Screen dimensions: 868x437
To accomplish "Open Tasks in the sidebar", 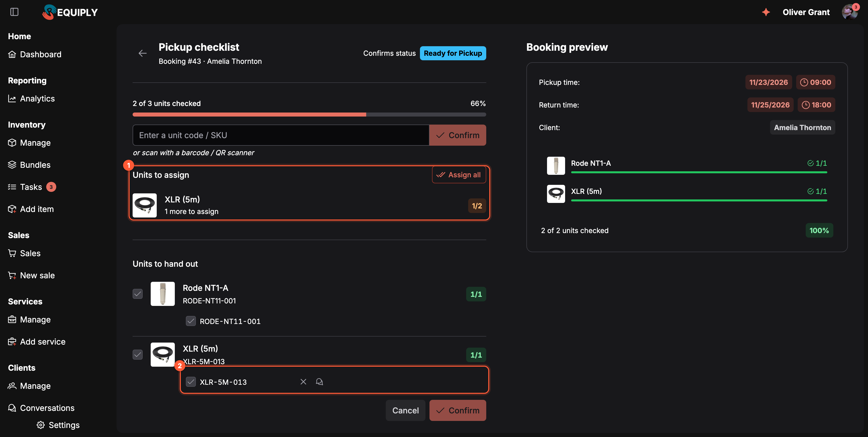I will pyautogui.click(x=32, y=187).
